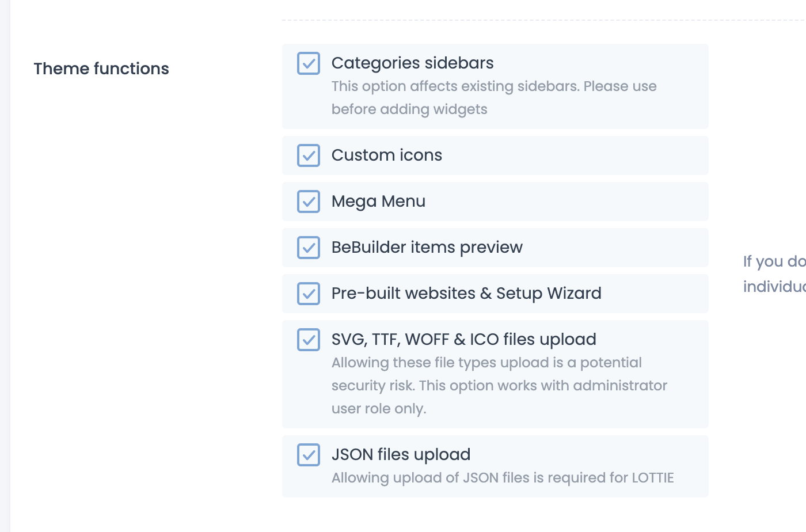Click the security risk warning description
806x532 pixels.
coord(499,385)
